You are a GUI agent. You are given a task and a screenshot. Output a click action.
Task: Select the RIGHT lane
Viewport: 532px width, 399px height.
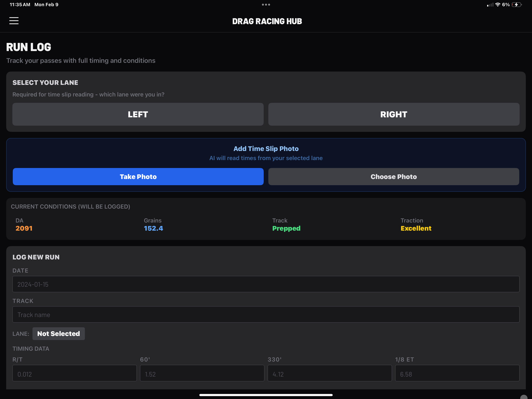[x=394, y=114]
